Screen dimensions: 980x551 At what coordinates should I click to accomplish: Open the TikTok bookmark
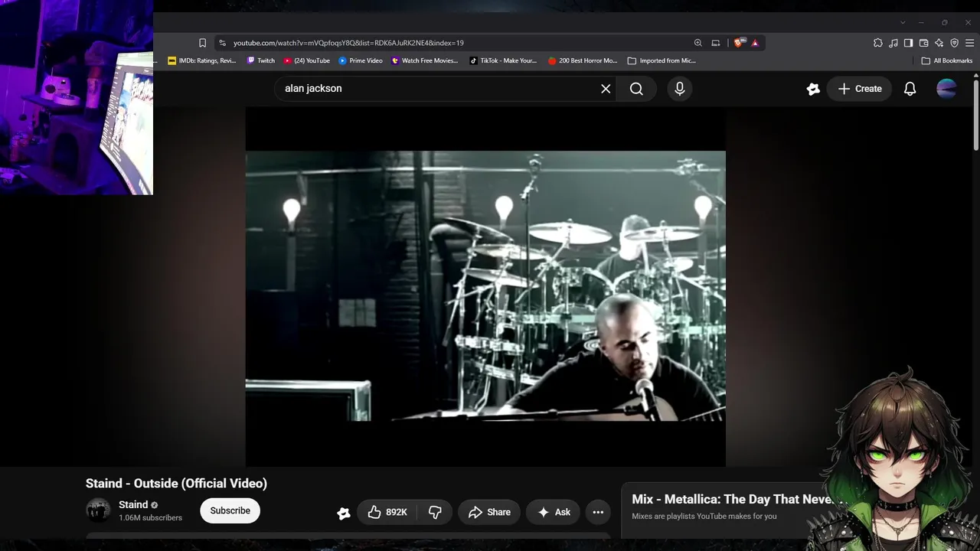503,60
